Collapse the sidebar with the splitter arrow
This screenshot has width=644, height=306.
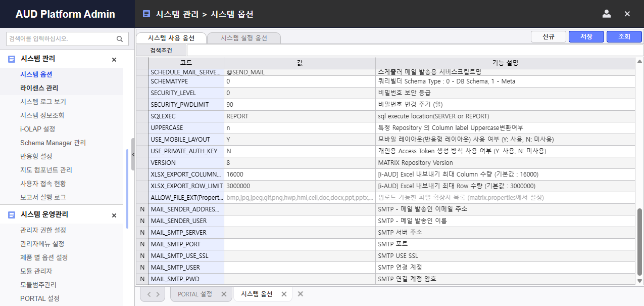[x=133, y=154]
